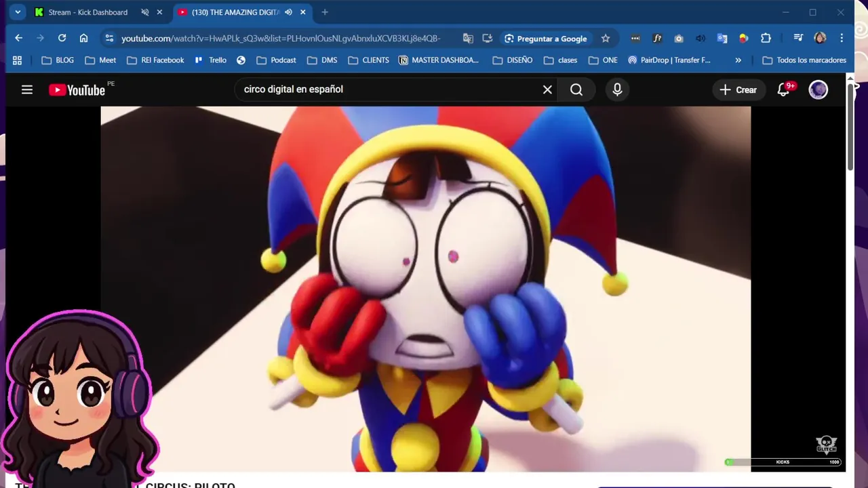Reload the current page
The width and height of the screenshot is (868, 488).
click(x=62, y=38)
